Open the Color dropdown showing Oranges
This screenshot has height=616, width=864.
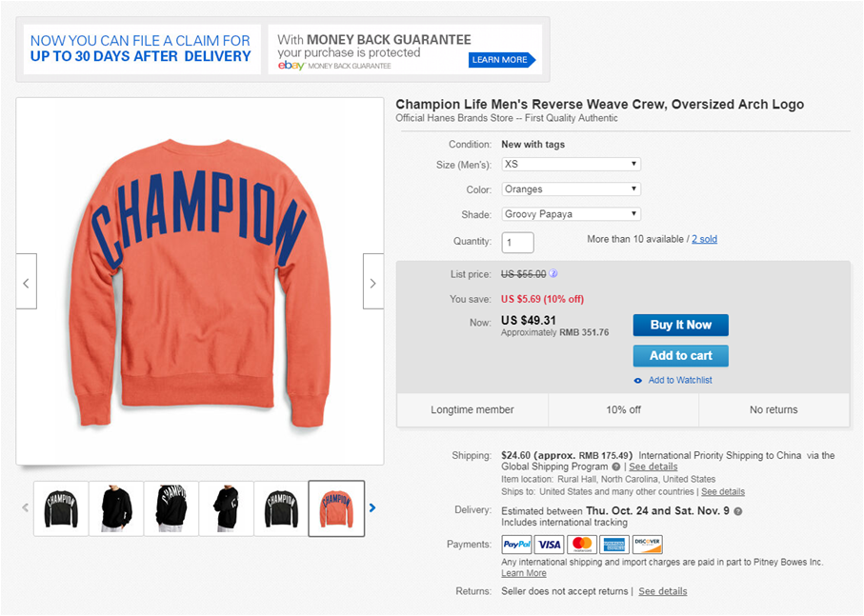[571, 189]
